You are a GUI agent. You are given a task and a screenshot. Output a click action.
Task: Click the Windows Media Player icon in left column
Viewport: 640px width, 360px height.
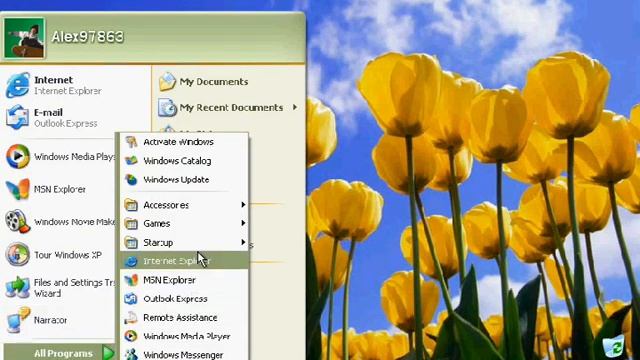(18, 156)
